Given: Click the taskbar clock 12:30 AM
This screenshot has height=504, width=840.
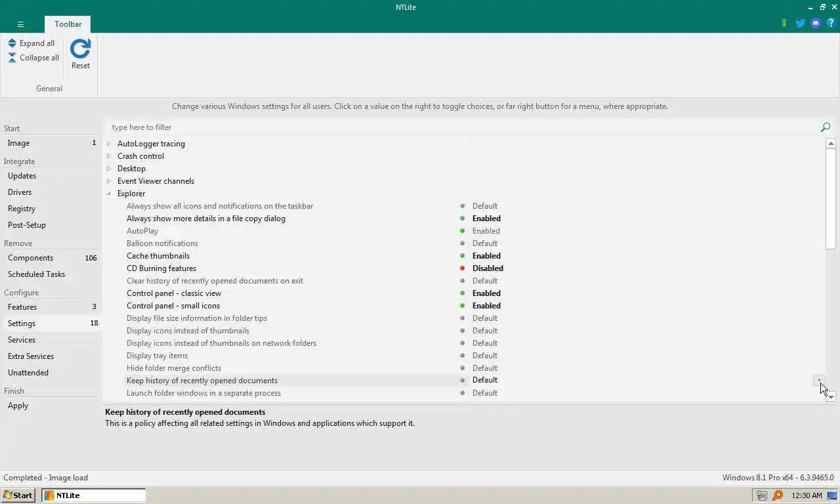Looking at the screenshot, I should click(x=807, y=495).
